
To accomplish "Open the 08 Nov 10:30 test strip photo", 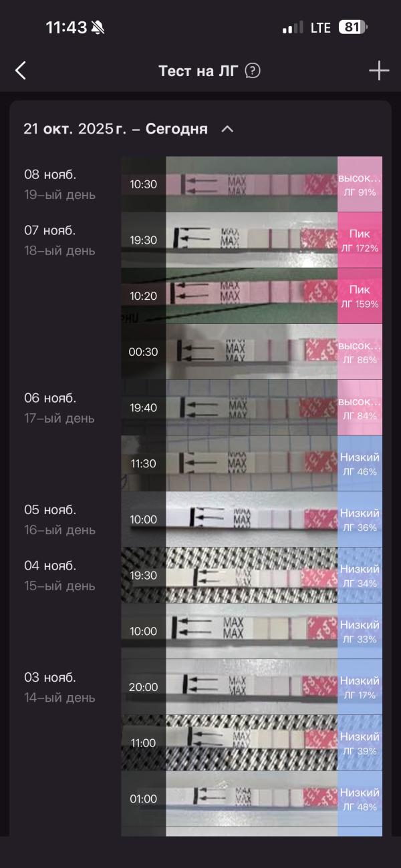I will point(251,184).
